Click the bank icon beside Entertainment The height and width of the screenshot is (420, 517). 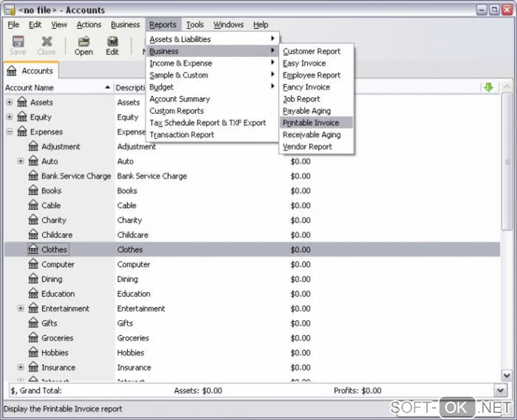point(33,308)
